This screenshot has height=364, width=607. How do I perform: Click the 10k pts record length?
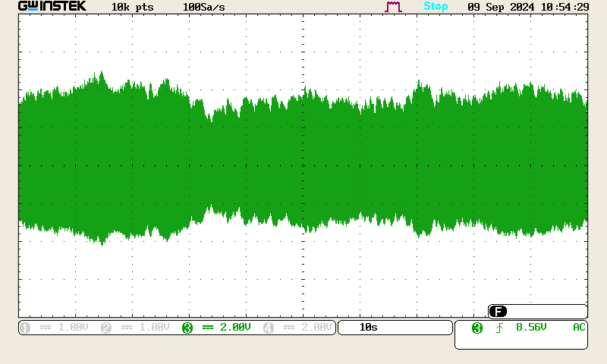[x=133, y=7]
